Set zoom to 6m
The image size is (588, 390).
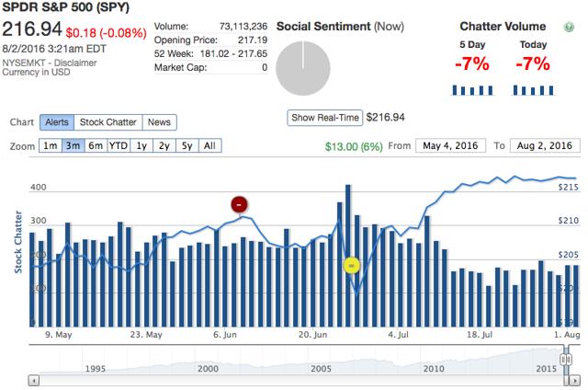96,145
